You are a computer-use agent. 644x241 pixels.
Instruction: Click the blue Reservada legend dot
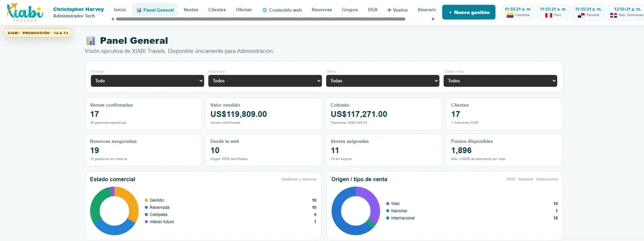click(x=146, y=207)
